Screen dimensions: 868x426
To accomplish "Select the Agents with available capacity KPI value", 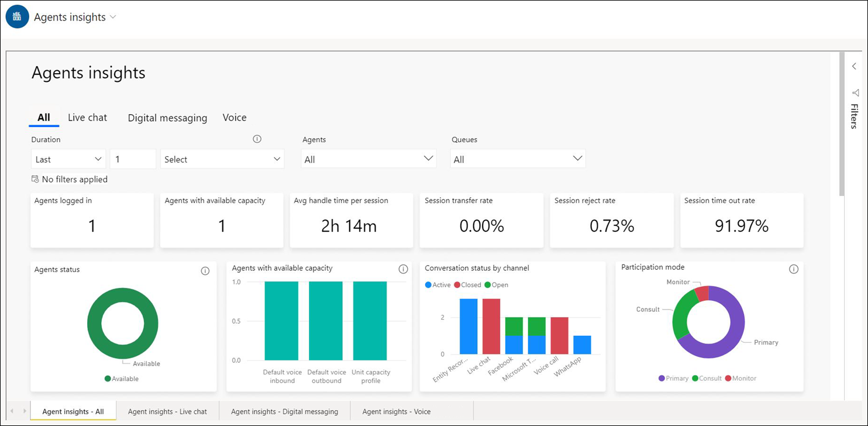I will pos(222,226).
